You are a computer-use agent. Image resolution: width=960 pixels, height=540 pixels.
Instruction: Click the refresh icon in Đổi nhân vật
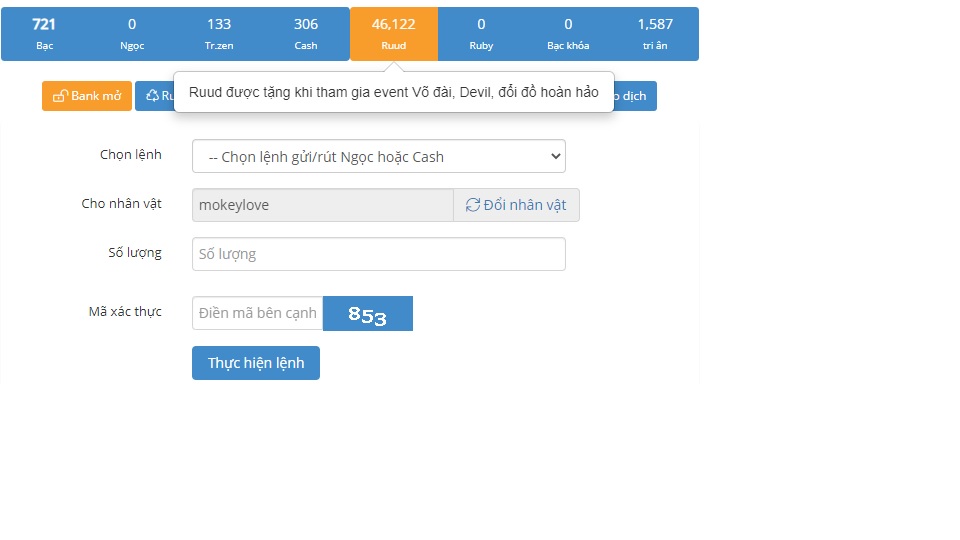click(x=473, y=205)
